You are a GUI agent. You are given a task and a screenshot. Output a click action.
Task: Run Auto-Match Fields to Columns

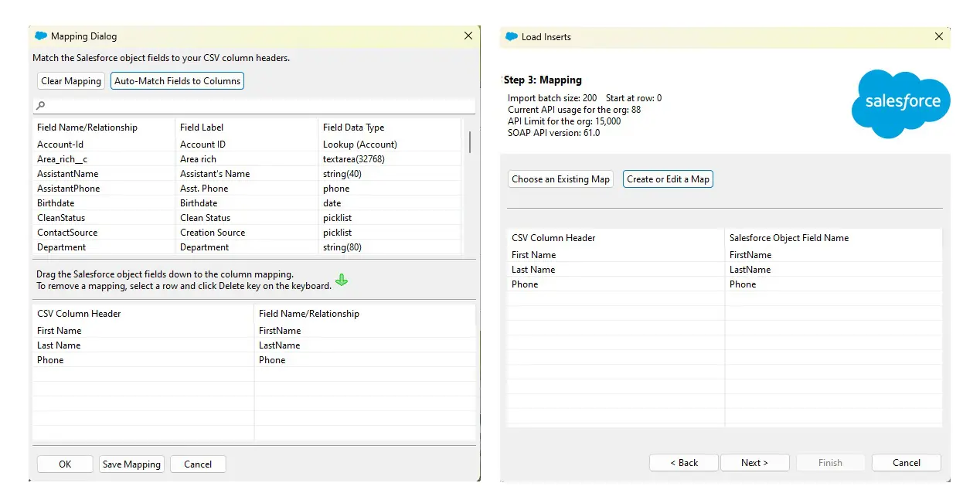(177, 81)
